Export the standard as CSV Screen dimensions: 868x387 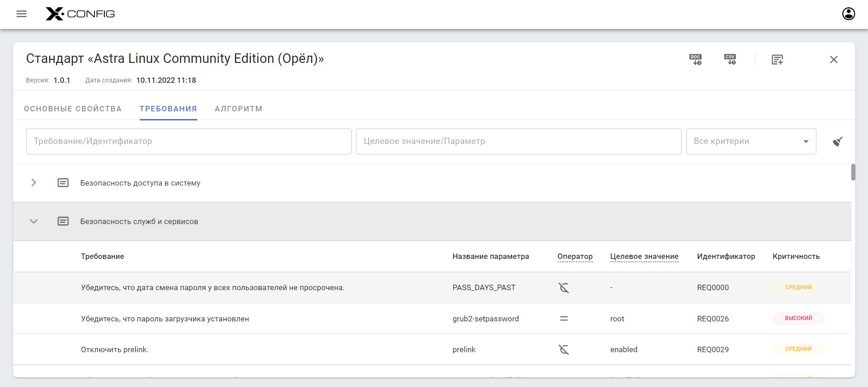pyautogui.click(x=730, y=60)
